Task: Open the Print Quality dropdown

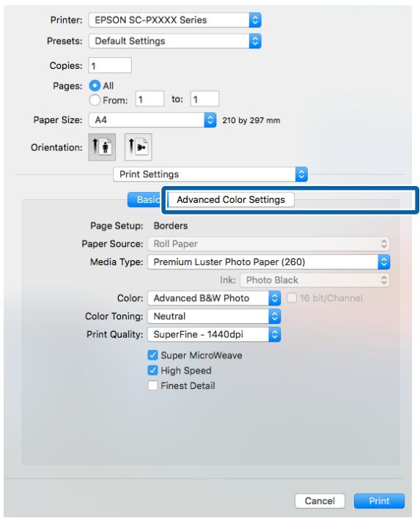Action: 214,334
